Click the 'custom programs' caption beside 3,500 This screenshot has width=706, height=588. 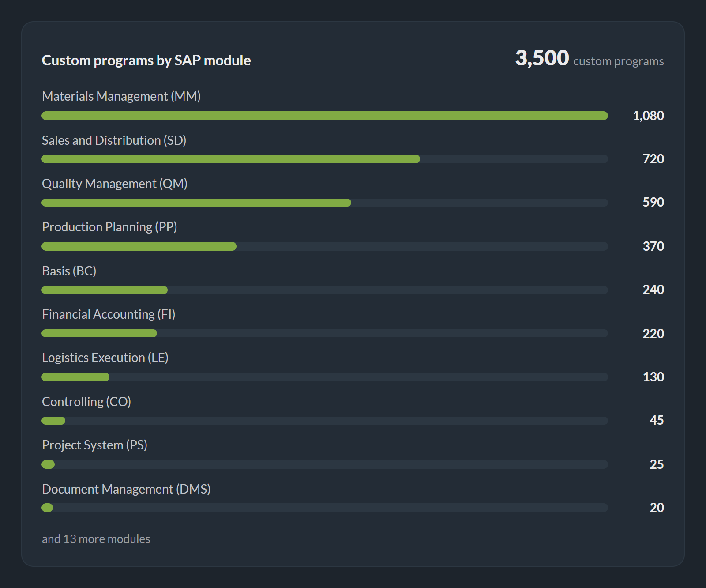tap(619, 62)
